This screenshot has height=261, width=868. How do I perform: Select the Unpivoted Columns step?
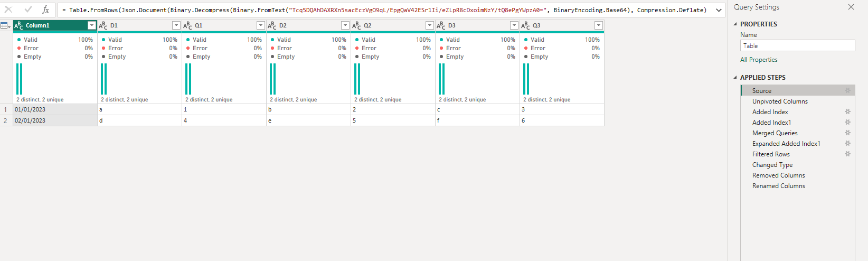(797, 101)
